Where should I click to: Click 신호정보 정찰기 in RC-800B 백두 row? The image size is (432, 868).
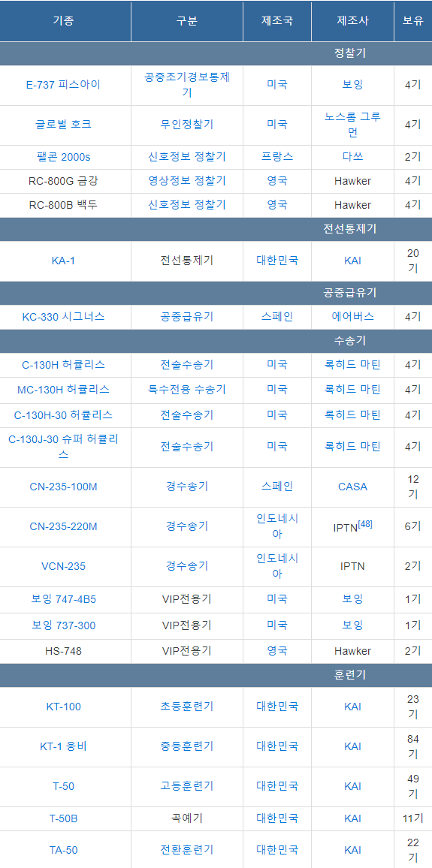[x=186, y=205]
